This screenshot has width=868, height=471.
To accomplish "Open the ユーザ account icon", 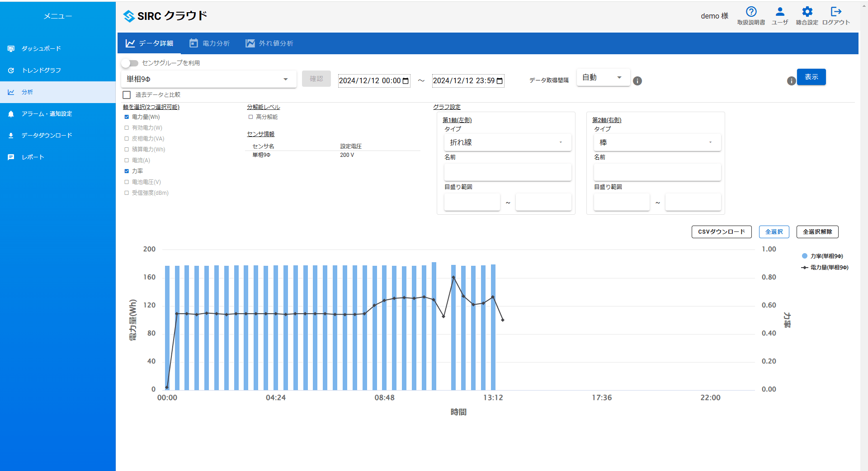I will [x=779, y=12].
